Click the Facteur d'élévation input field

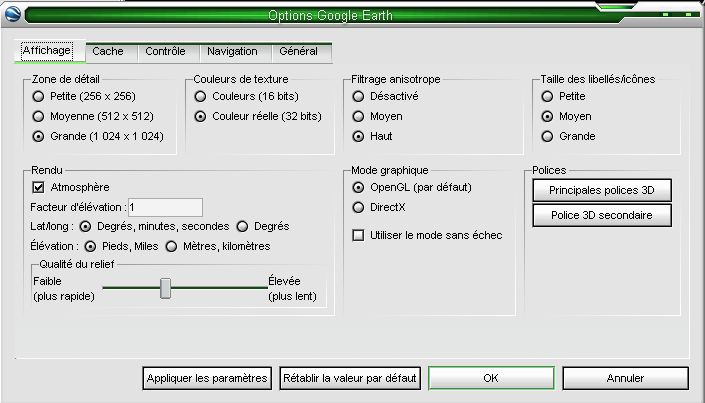point(165,207)
